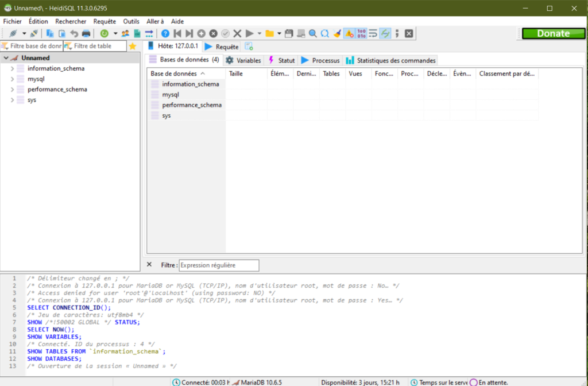The height and width of the screenshot is (386, 588).
Task: Collapse the Unnamed session tree node
Action: point(6,58)
